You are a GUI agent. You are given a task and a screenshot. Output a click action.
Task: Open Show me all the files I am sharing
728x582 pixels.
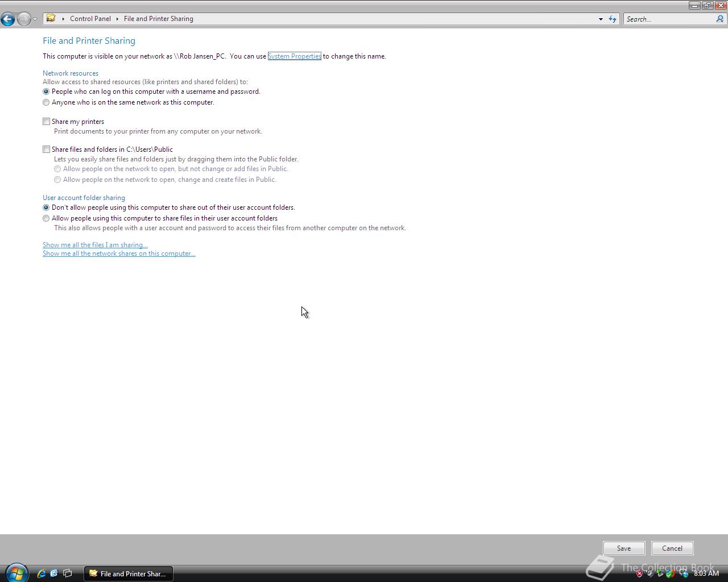[x=95, y=245]
